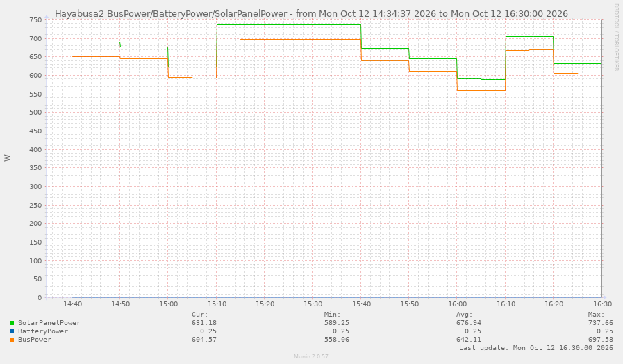Click the Last update timestamp text
The width and height of the screenshot is (623, 364).
[536, 348]
